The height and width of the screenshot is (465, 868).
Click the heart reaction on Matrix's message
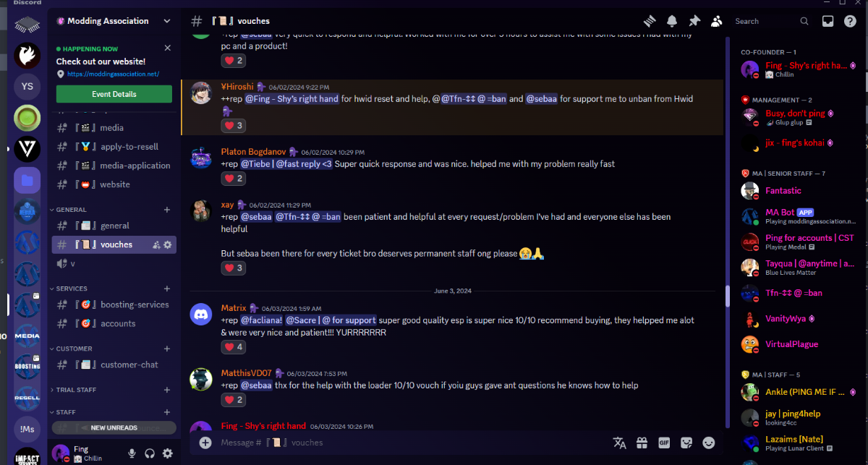234,347
